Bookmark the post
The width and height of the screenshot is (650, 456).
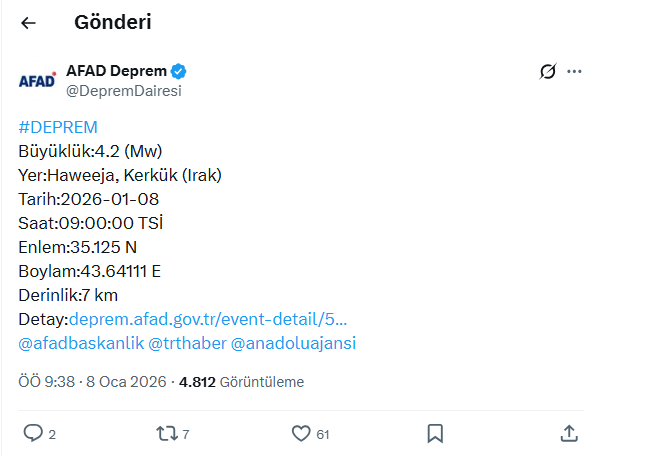[435, 433]
